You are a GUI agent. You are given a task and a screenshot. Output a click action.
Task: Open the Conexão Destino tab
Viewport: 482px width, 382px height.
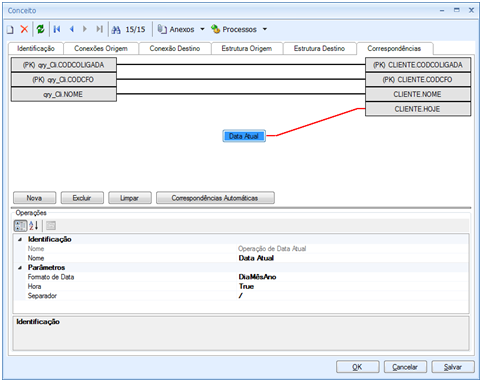tap(175, 49)
